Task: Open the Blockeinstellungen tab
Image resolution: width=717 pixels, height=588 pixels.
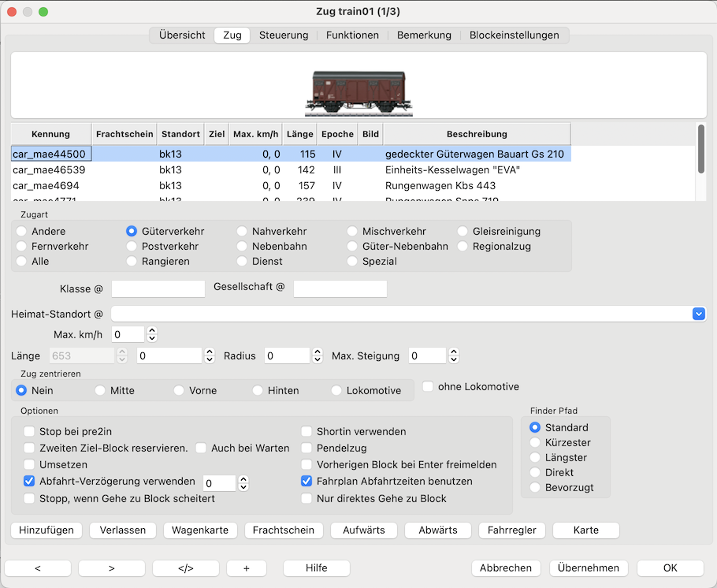Action: click(x=514, y=35)
